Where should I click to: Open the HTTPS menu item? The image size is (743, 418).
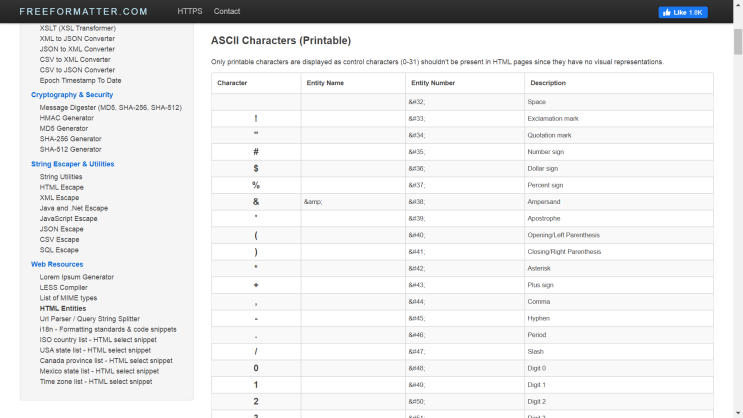190,11
